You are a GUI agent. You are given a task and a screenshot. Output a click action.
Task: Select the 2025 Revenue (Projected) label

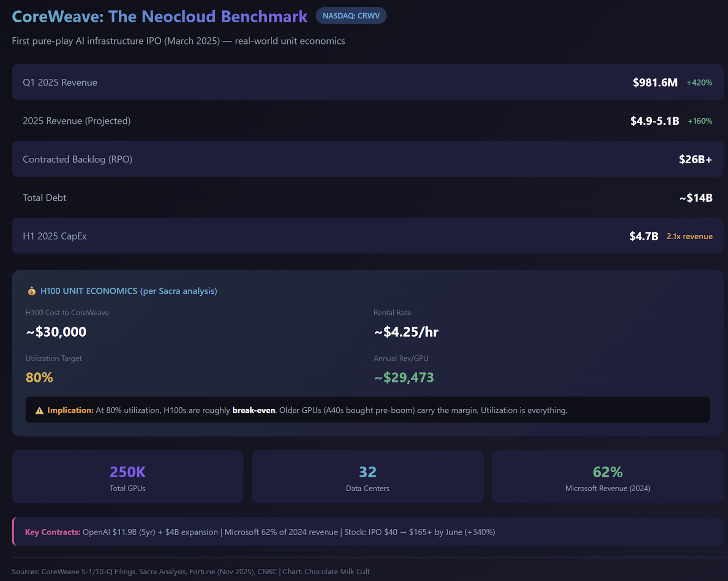pyautogui.click(x=77, y=121)
